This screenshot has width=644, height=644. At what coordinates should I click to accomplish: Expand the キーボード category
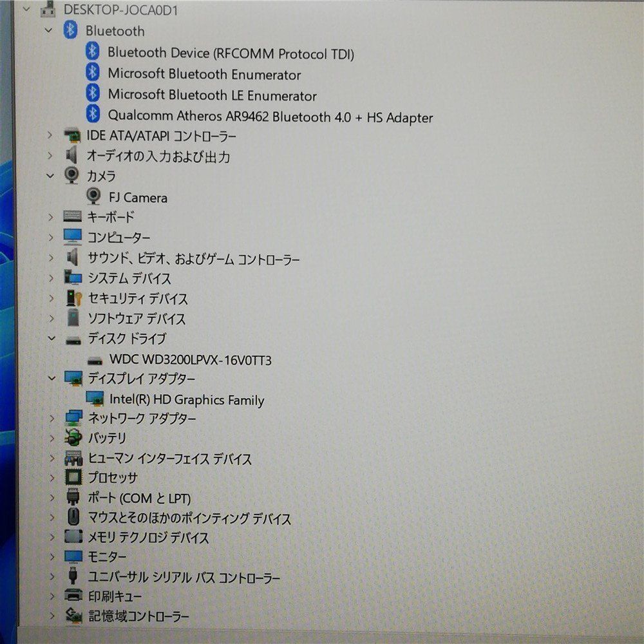point(51,217)
